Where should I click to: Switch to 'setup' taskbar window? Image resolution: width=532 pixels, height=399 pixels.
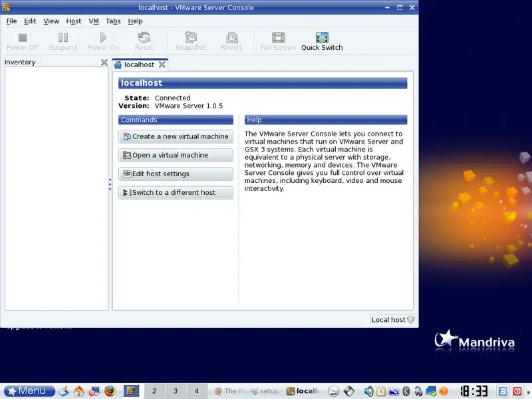pos(267,391)
